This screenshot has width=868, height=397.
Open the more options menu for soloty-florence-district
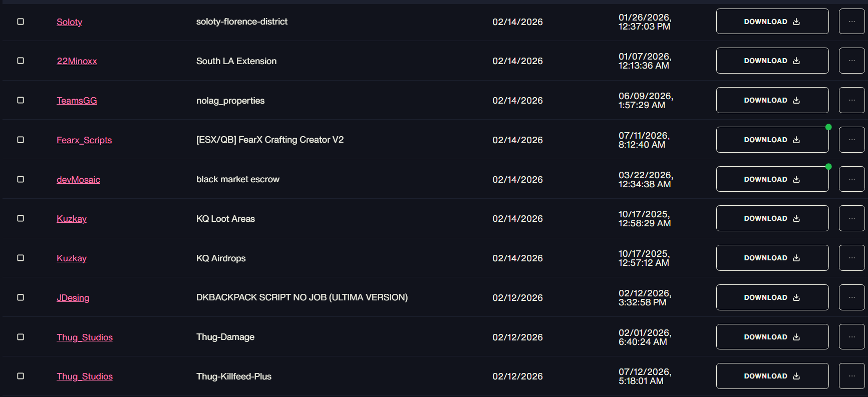[851, 22]
